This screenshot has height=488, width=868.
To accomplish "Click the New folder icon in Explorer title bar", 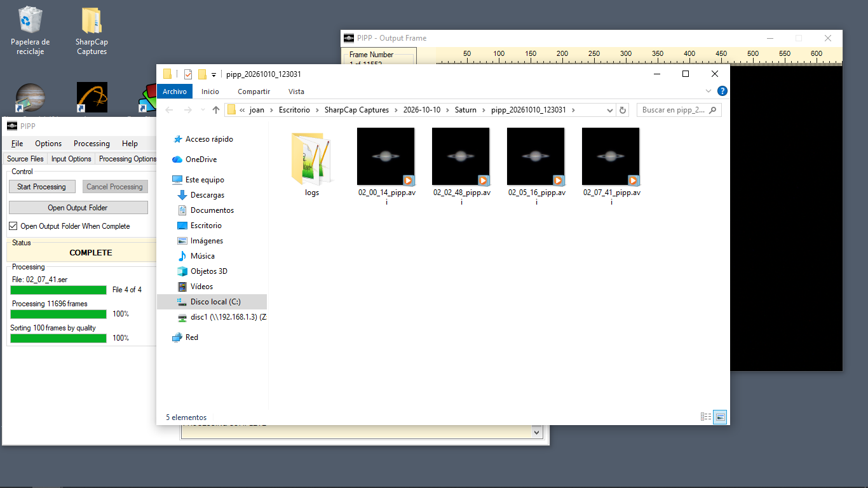I will [x=202, y=74].
